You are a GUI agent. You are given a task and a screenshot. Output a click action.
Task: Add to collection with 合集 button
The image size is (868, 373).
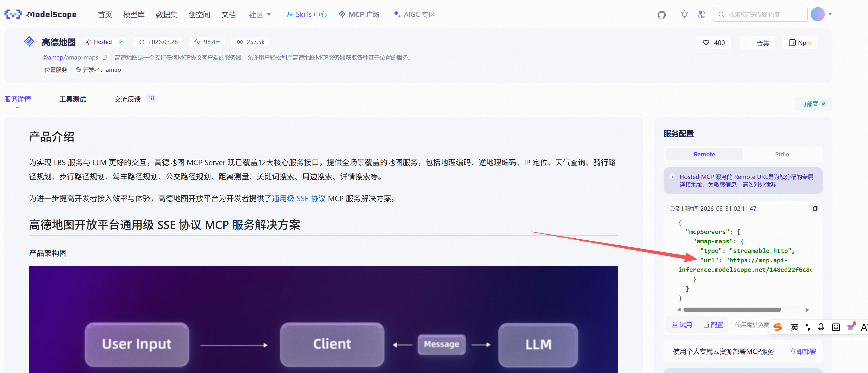758,43
